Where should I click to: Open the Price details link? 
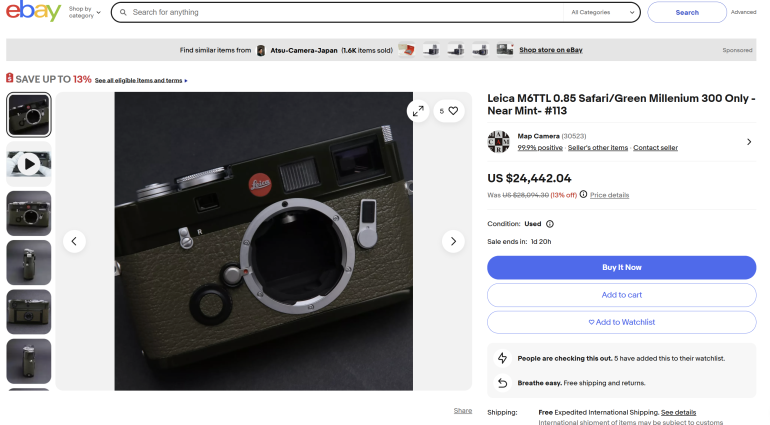click(609, 195)
